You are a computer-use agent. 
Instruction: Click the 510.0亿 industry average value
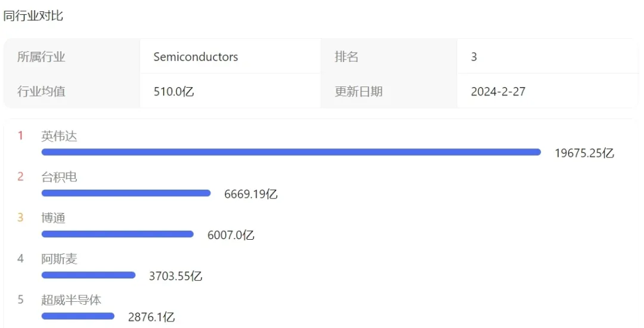click(x=174, y=92)
